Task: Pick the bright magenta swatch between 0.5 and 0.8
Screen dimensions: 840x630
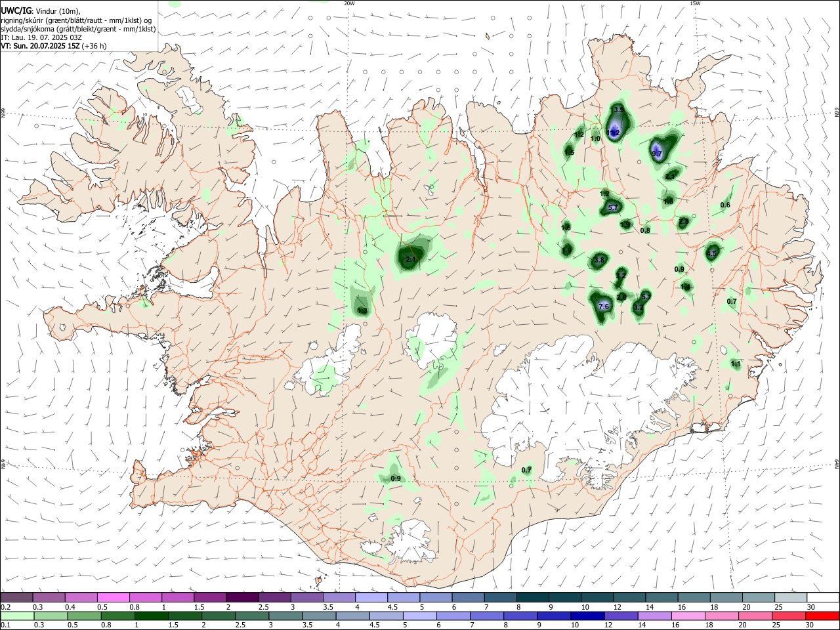Action: 114,597
